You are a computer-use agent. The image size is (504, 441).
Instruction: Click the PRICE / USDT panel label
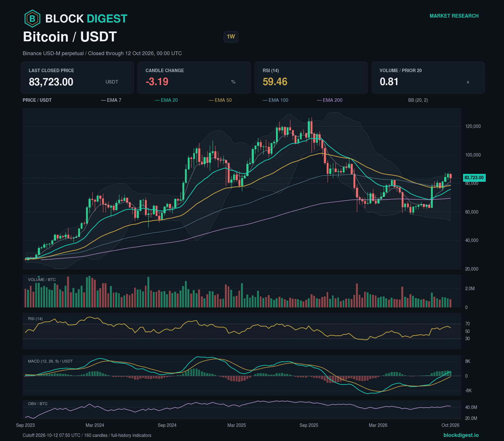coord(37,100)
